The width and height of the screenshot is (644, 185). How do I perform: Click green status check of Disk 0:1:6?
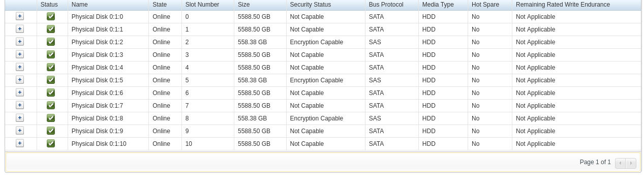click(51, 92)
